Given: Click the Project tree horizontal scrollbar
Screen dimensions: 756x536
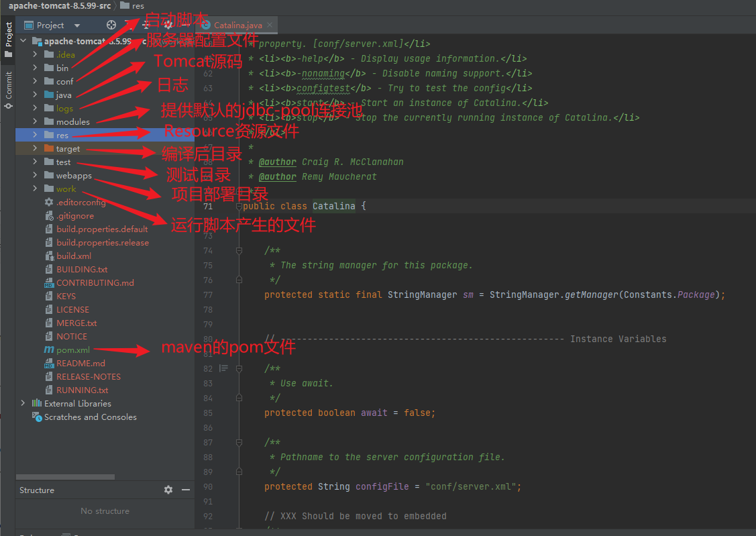Looking at the screenshot, I should (65, 477).
